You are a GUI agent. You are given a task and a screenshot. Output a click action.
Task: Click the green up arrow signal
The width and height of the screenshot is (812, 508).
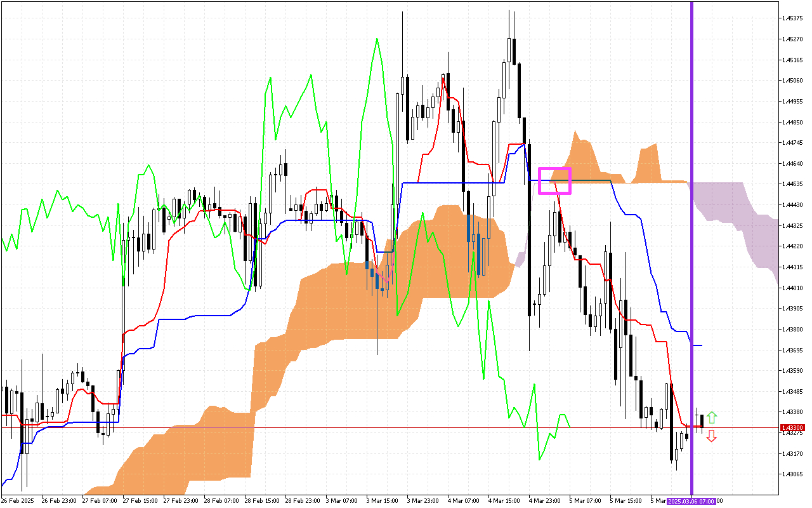pos(712,417)
